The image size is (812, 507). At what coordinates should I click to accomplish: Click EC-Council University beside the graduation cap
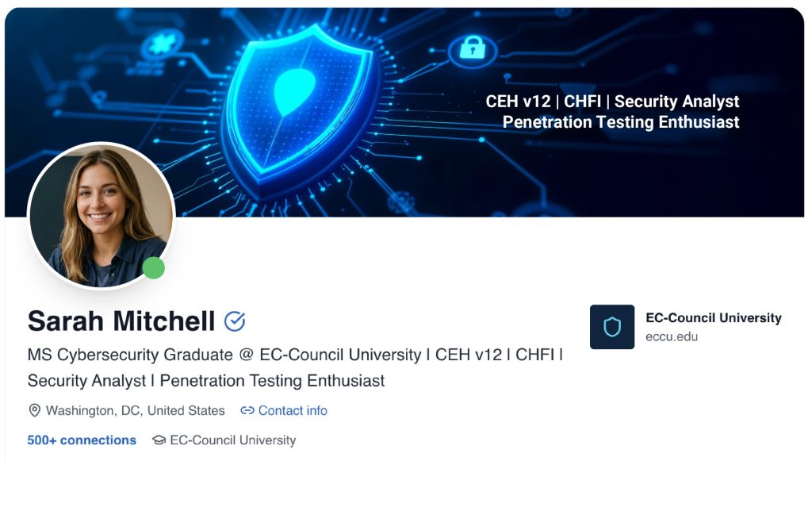point(232,440)
